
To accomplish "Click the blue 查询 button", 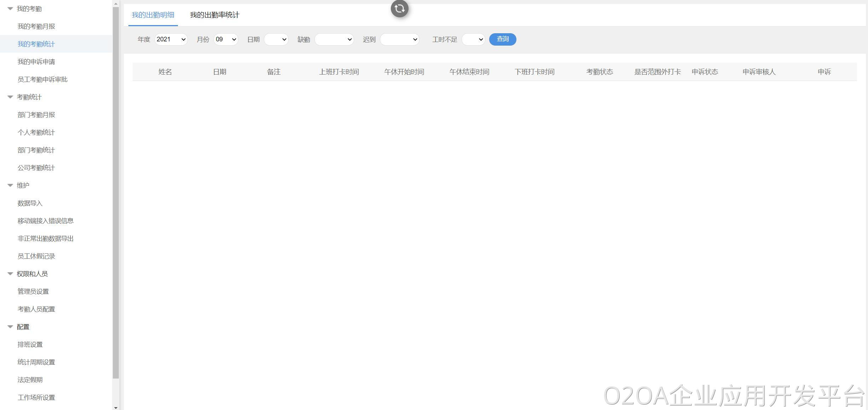I will coord(502,39).
